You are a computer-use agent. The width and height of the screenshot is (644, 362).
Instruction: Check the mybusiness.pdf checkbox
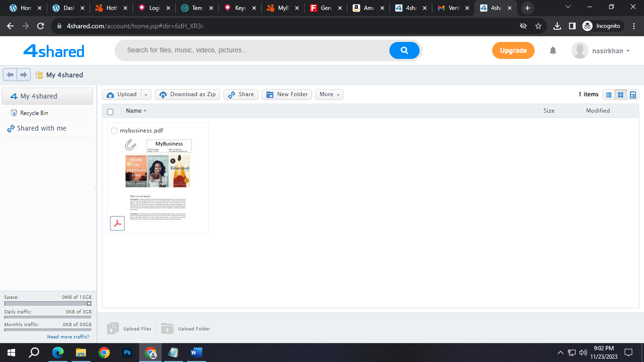click(x=114, y=131)
